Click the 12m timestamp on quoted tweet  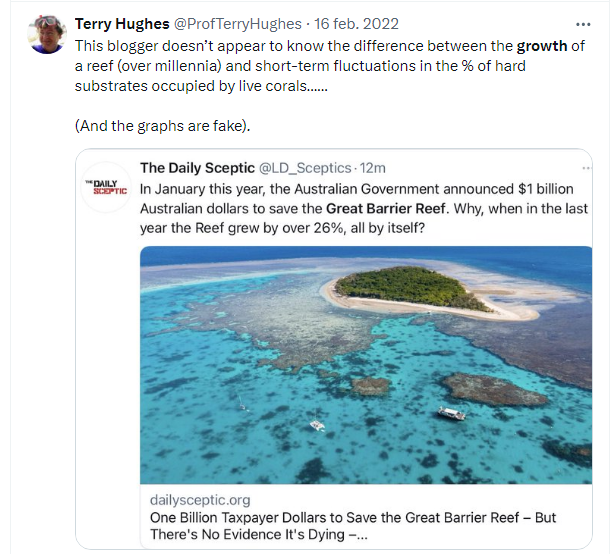[375, 168]
